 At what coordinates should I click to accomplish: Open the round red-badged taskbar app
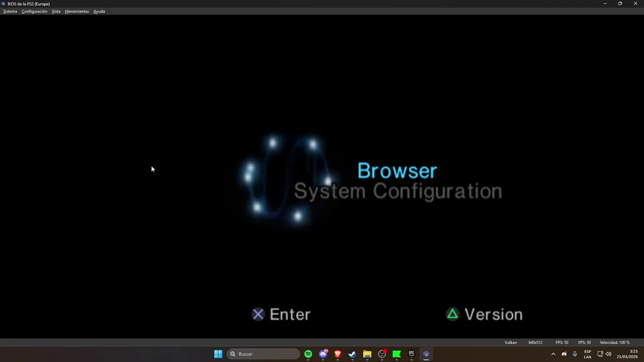click(x=382, y=354)
